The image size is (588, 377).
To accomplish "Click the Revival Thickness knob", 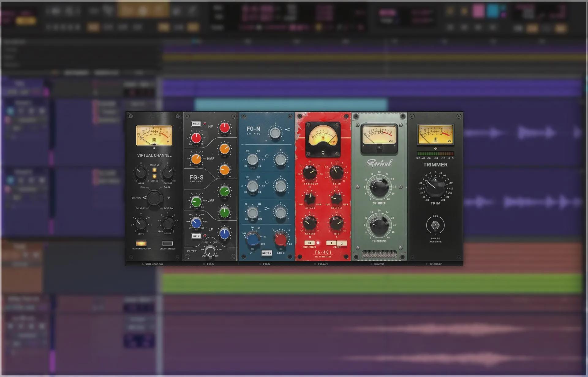I will [379, 226].
